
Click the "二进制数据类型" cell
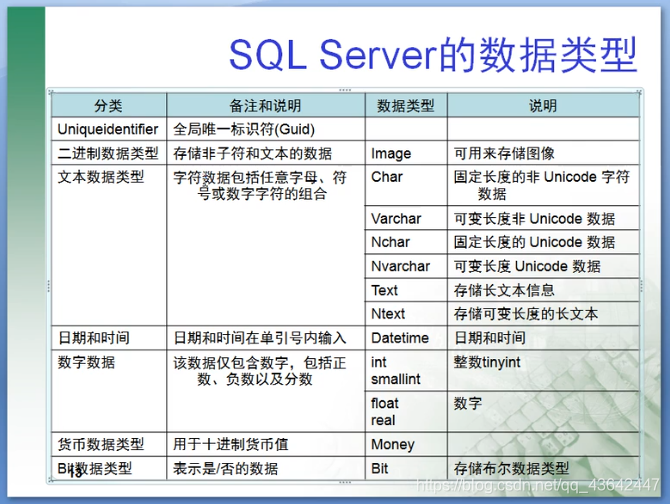[x=109, y=153]
